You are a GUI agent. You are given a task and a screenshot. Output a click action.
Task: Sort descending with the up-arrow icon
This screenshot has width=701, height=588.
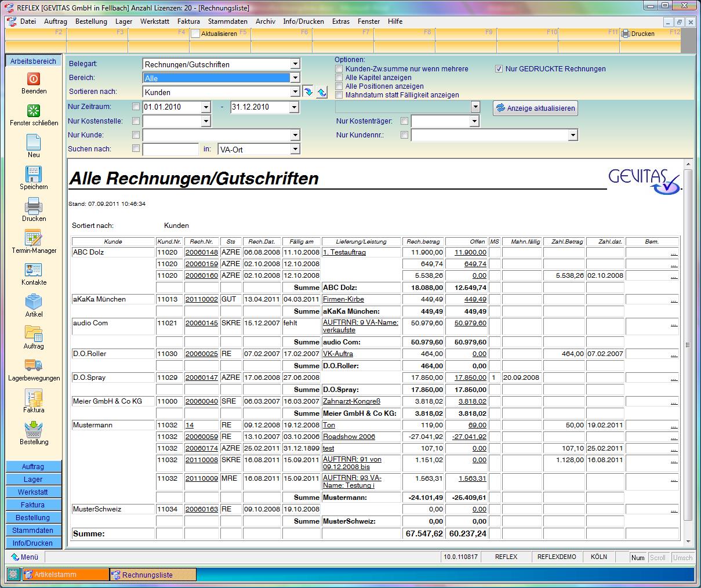[x=321, y=92]
